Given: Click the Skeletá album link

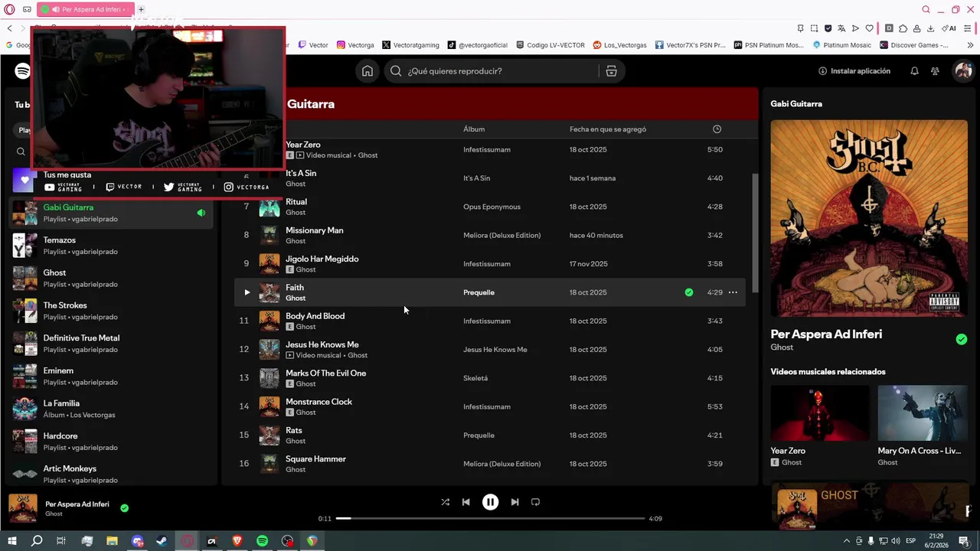Looking at the screenshot, I should 475,378.
